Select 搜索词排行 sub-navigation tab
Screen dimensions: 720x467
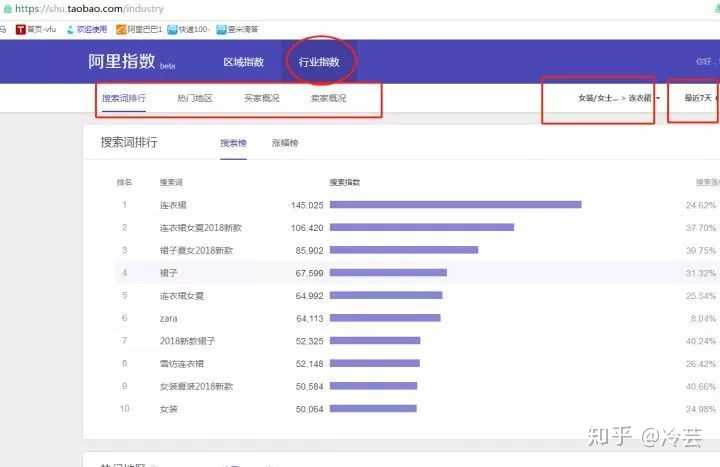pyautogui.click(x=123, y=99)
